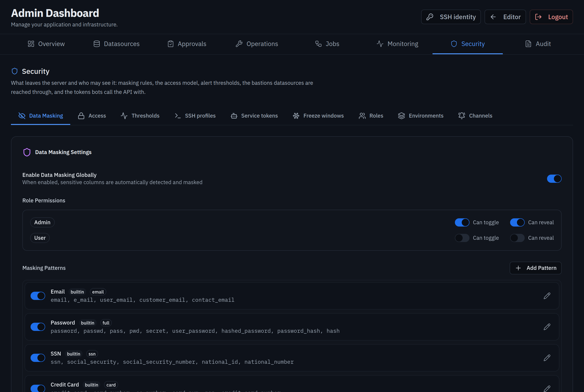Click the pencil edit icon for Email pattern
Image resolution: width=584 pixels, height=392 pixels.
(x=547, y=296)
